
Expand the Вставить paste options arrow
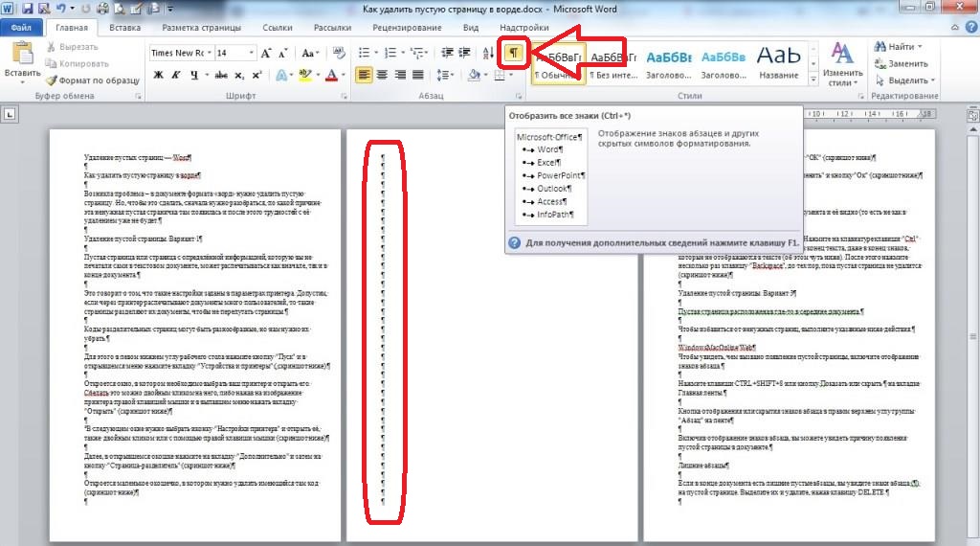(x=23, y=82)
